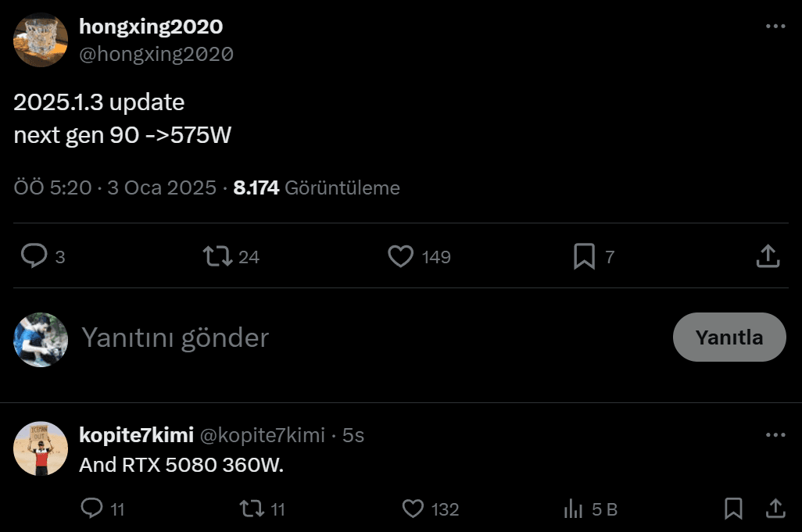Share the hongxing2020 post
The image size is (802, 532).
tap(768, 256)
